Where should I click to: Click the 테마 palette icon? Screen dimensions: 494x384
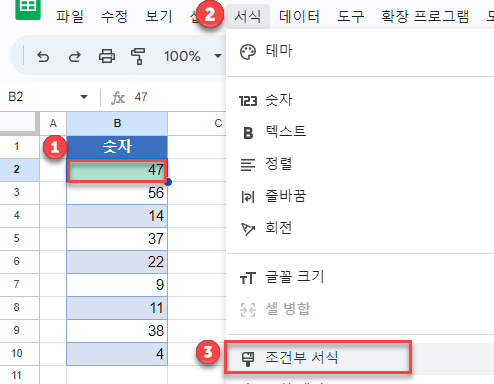click(248, 52)
